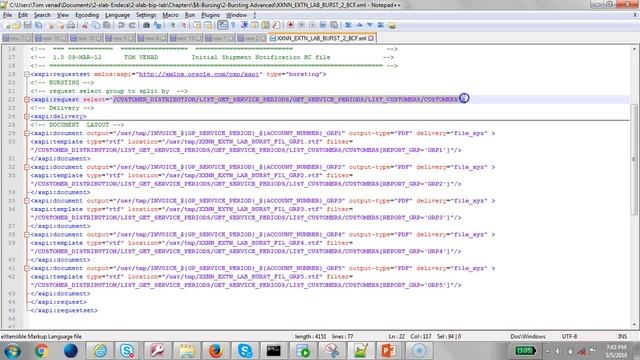Select the XXNN_EXTN_LAB_BURST_2_BCF.xml tab
Screen dimensions: 640x360
[321, 38]
